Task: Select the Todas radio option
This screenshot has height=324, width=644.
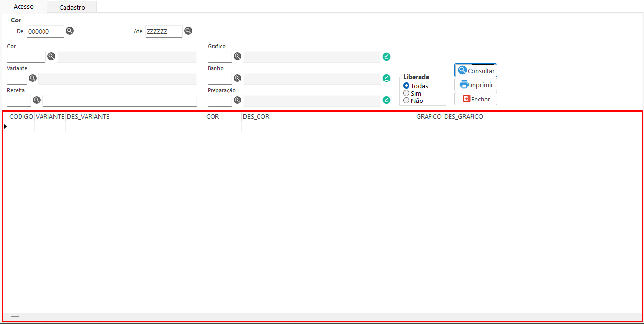Action: point(407,86)
